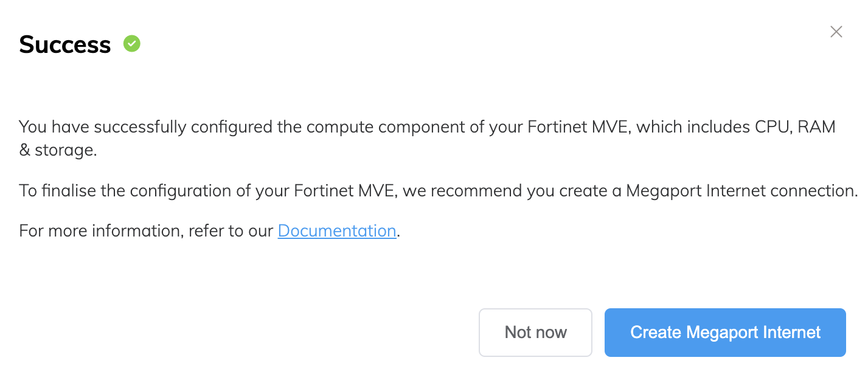The height and width of the screenshot is (380, 868).
Task: Click the underlined Documentation text
Action: [x=336, y=230]
